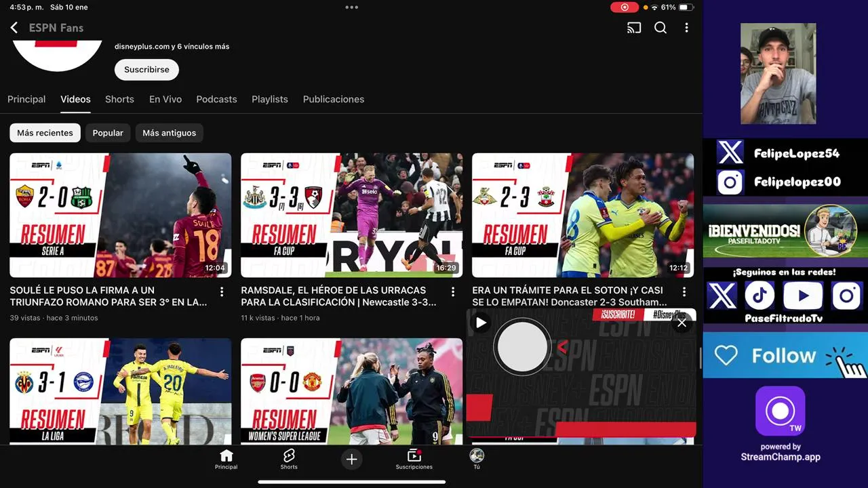Image resolution: width=868 pixels, height=488 pixels.
Task: Open the Podcasts tab
Action: [216, 99]
